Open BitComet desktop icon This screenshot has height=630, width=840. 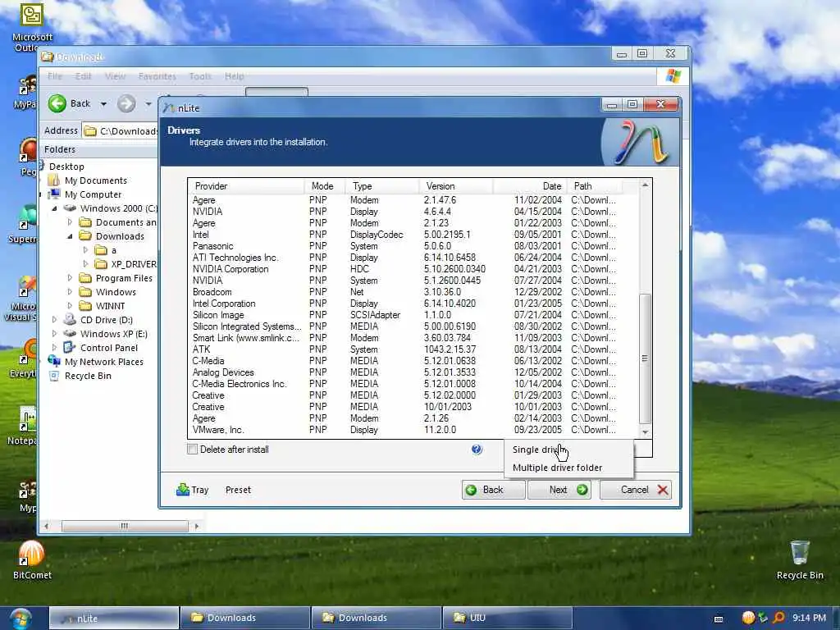(32, 559)
